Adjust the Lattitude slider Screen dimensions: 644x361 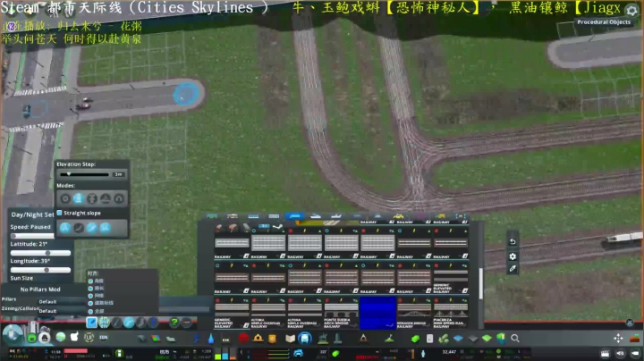(40, 253)
